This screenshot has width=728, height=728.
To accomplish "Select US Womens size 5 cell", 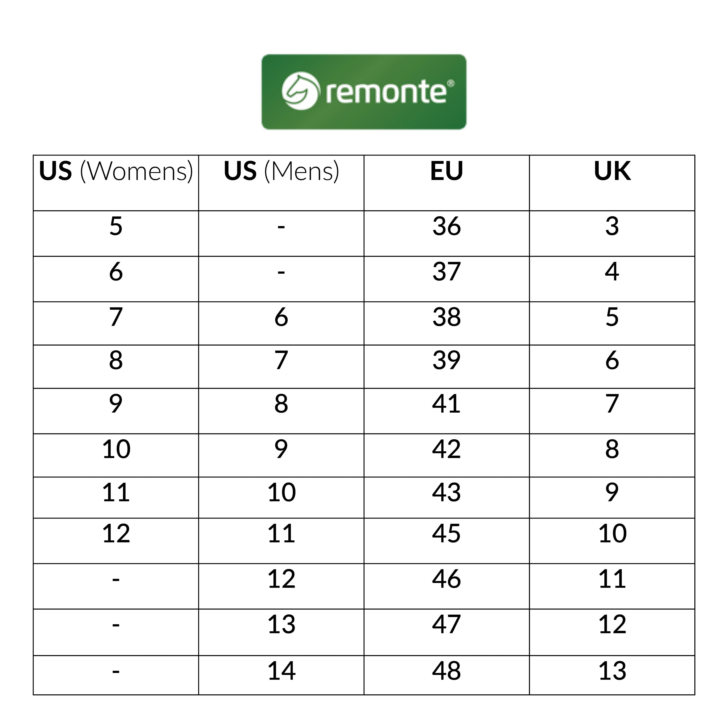I will click(x=116, y=227).
